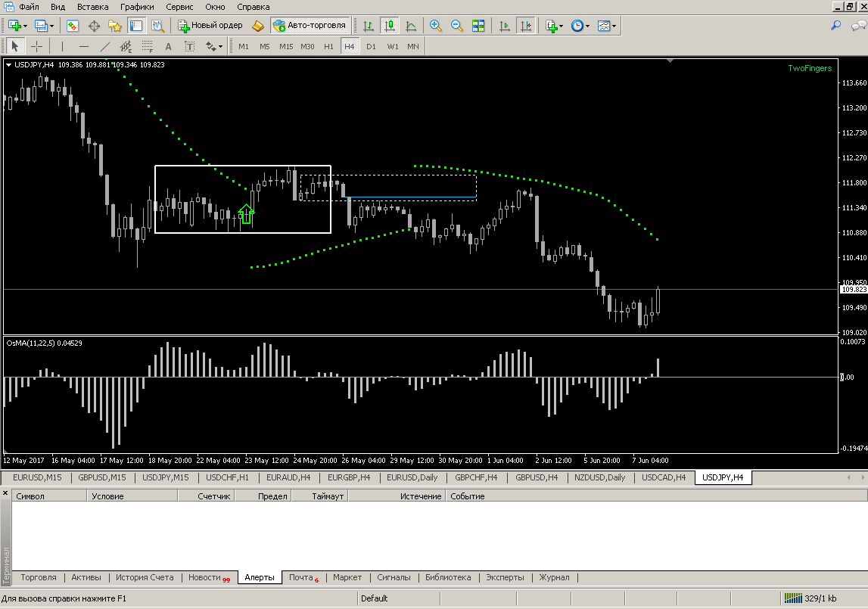Expand the USDJPY,H4 chart title arrow
The height and width of the screenshot is (609, 868).
tap(8, 65)
